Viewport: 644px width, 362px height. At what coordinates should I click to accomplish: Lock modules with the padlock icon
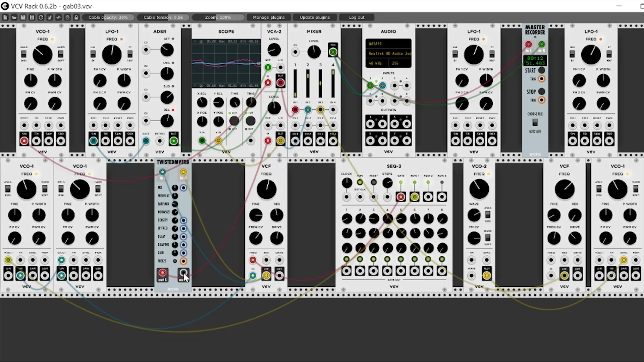[76, 17]
